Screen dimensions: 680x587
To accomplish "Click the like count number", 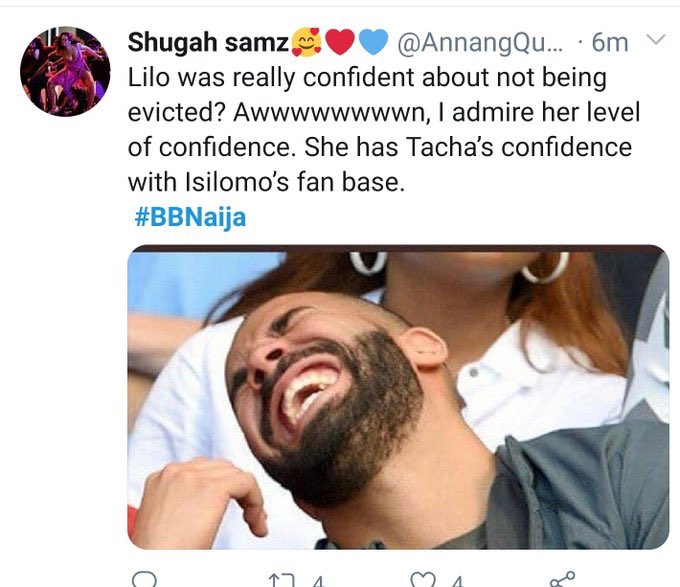I will click(455, 580).
